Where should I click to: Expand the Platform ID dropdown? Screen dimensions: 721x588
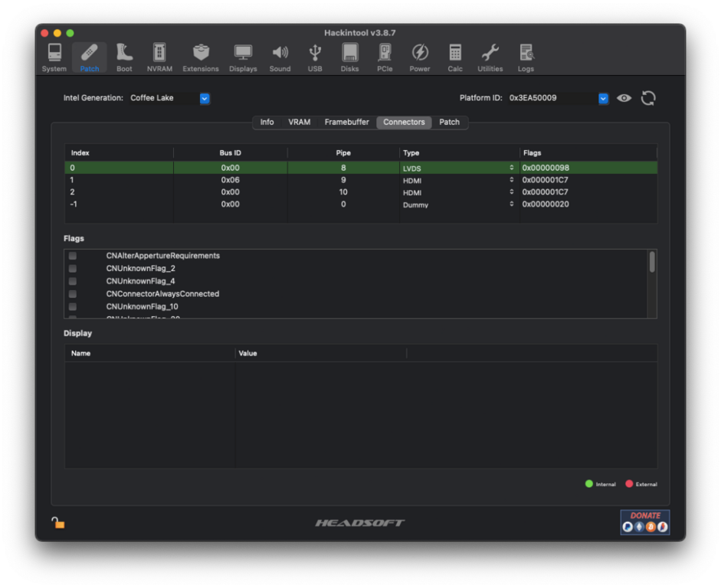(x=603, y=98)
